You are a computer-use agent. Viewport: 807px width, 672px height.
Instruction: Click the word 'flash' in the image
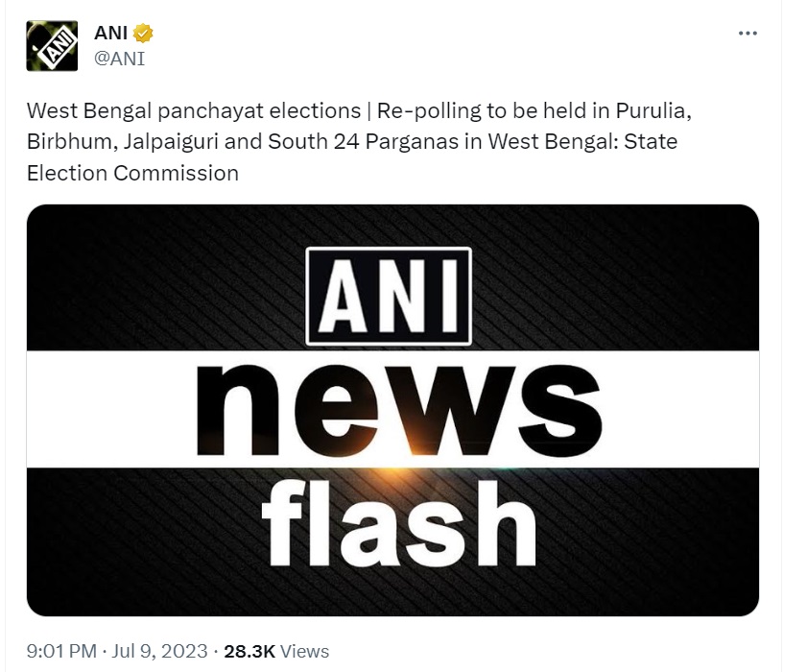pos(399,524)
